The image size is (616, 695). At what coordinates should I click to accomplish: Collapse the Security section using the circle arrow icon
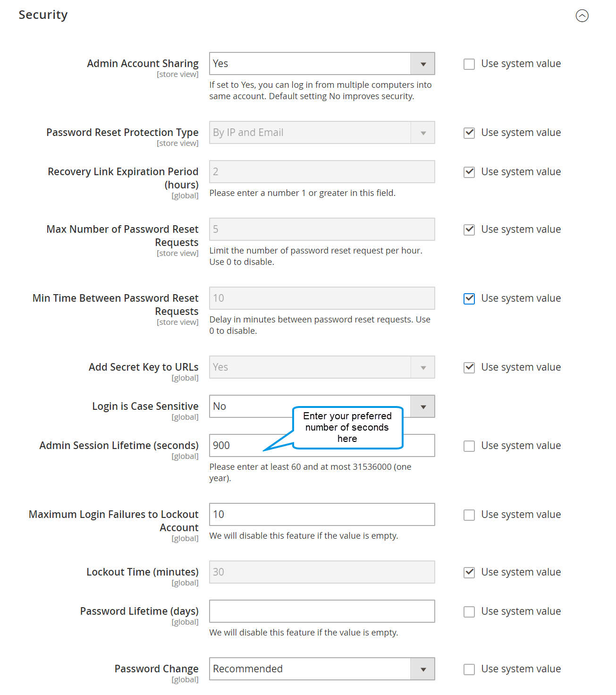pos(582,16)
